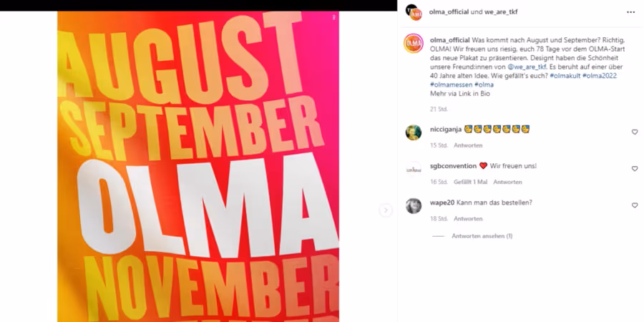Open the three-dot post options menu
The height and width of the screenshot is (322, 644).
pyautogui.click(x=630, y=12)
